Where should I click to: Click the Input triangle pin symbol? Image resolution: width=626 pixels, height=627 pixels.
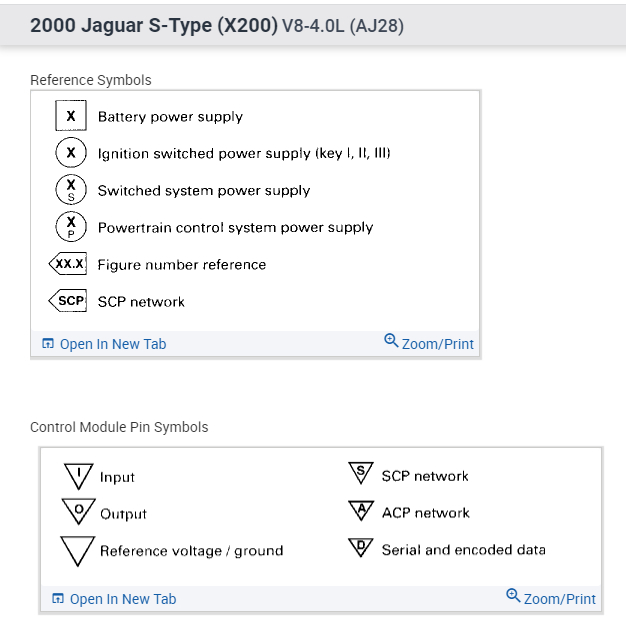79,474
